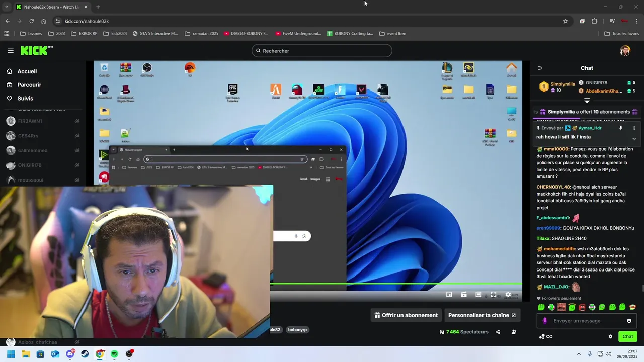Screen dimensions: 644x362
Task: Open Discord from the taskbar
Action: point(70,354)
